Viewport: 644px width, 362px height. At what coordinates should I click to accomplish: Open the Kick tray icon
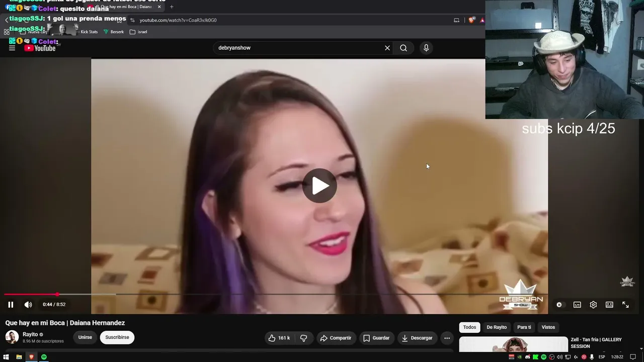pyautogui.click(x=535, y=357)
